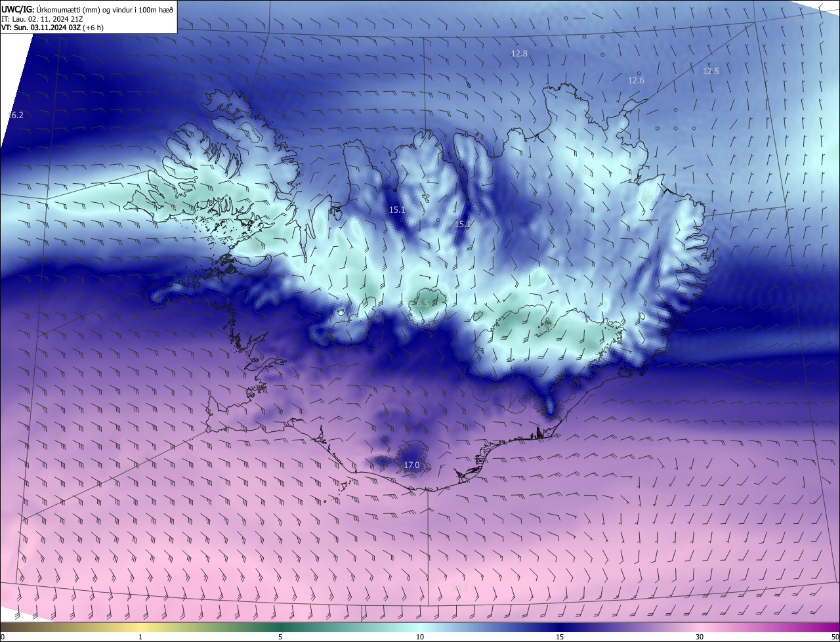Image resolution: width=840 pixels, height=642 pixels.
Task: Click the '5' tick label on the color scale
Action: click(x=280, y=637)
